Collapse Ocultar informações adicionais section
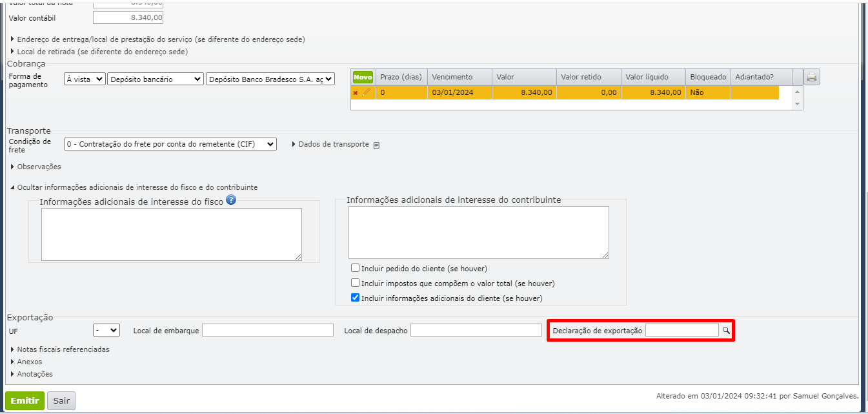 (134, 187)
